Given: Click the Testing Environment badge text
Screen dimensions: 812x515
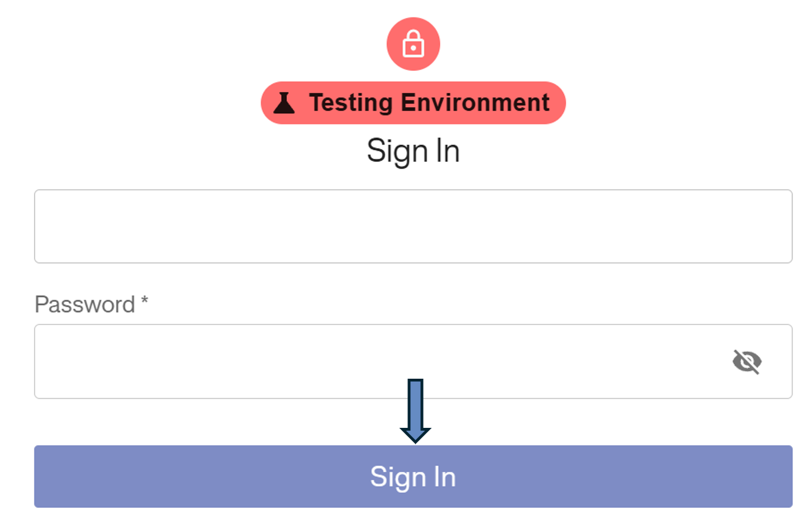Looking at the screenshot, I should coord(429,103).
